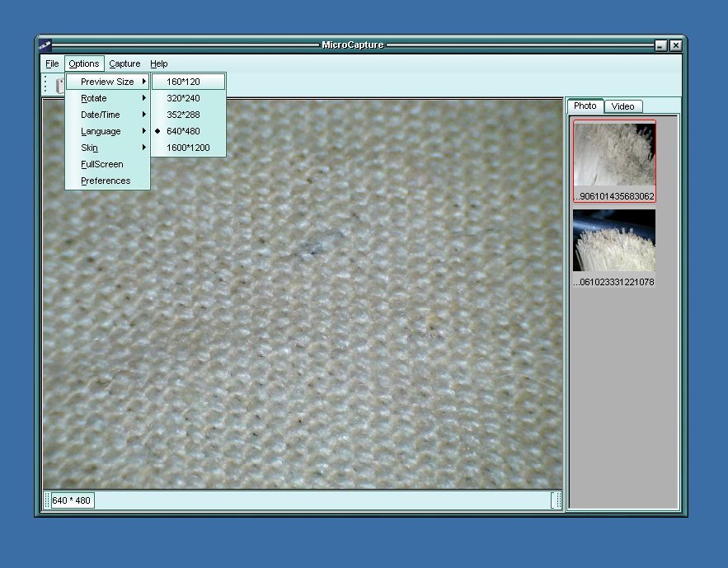Viewport: 728px width, 568px height.
Task: Pick the 320*240 preview resolution
Action: (x=183, y=98)
